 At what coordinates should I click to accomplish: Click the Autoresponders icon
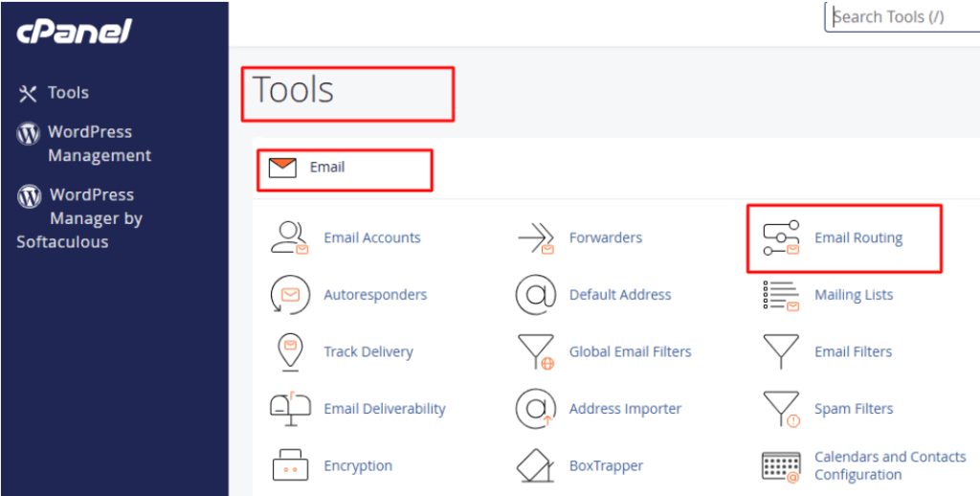point(290,295)
